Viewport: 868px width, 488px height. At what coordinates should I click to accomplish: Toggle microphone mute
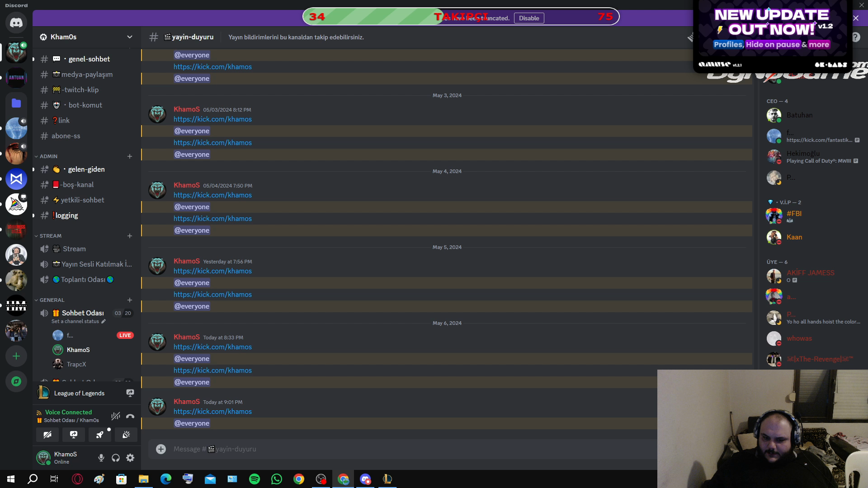pos(101,458)
